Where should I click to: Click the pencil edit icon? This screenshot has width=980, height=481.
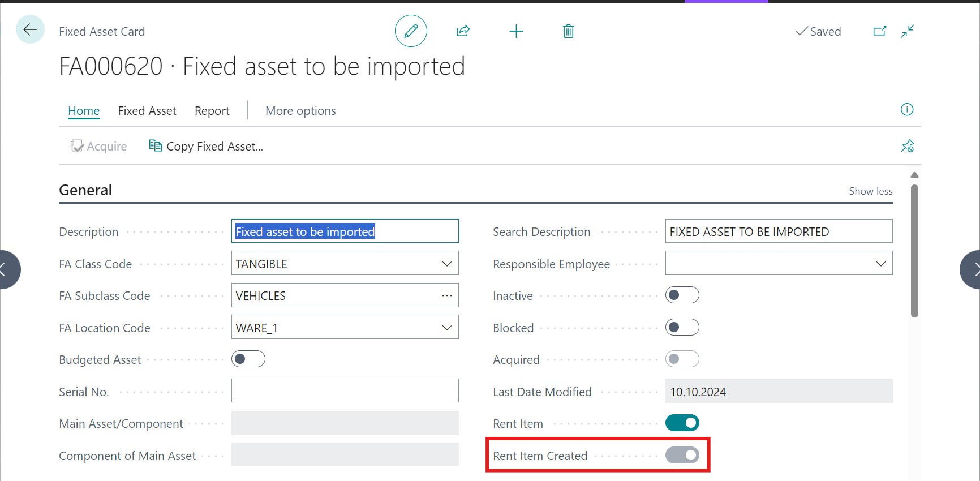pos(411,31)
